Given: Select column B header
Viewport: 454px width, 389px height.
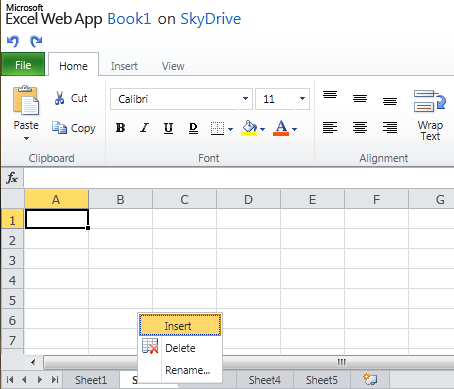Looking at the screenshot, I should click(x=120, y=200).
